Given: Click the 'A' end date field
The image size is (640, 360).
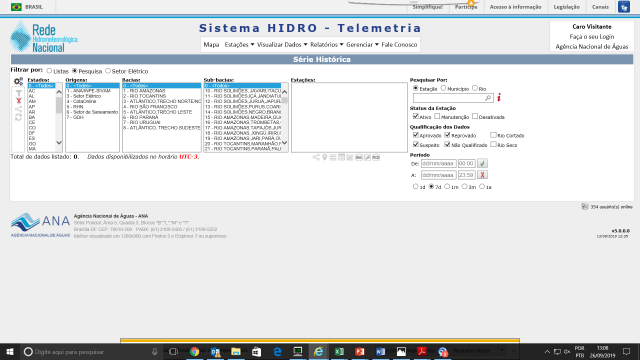Looking at the screenshot, I should pos(438,175).
